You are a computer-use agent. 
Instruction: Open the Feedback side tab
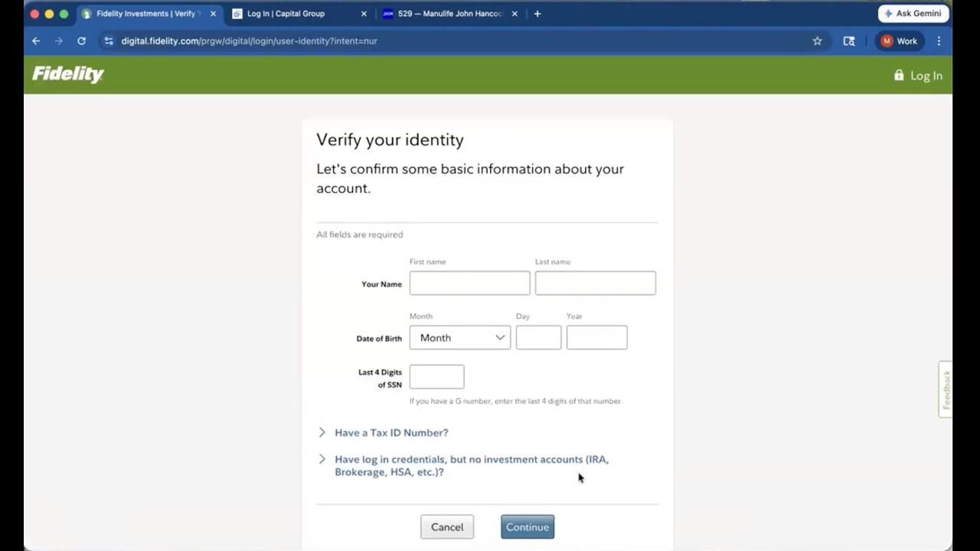point(946,390)
